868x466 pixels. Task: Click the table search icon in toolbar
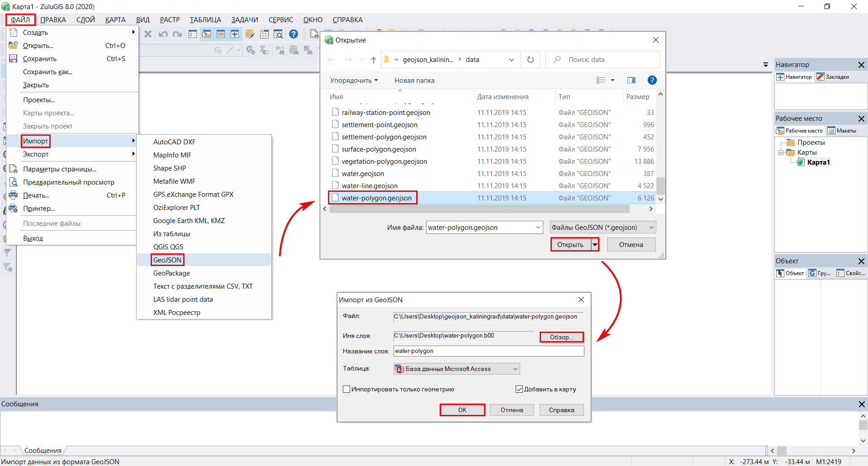coord(278,34)
